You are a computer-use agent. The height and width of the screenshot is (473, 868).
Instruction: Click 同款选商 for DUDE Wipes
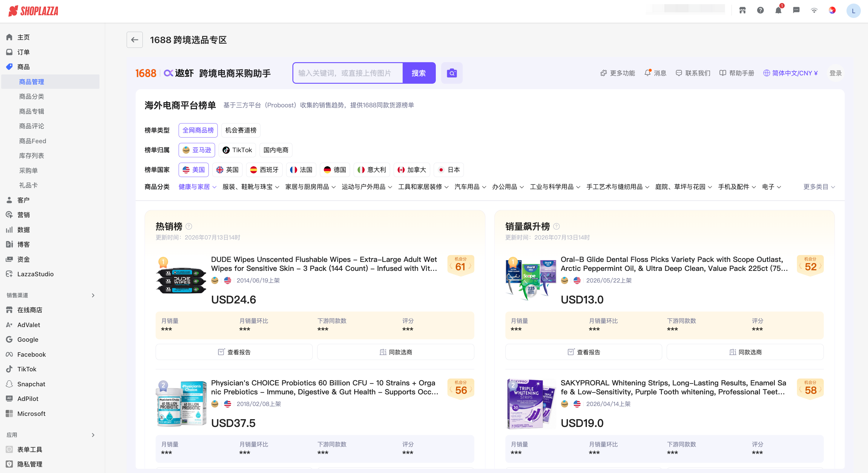(x=395, y=352)
